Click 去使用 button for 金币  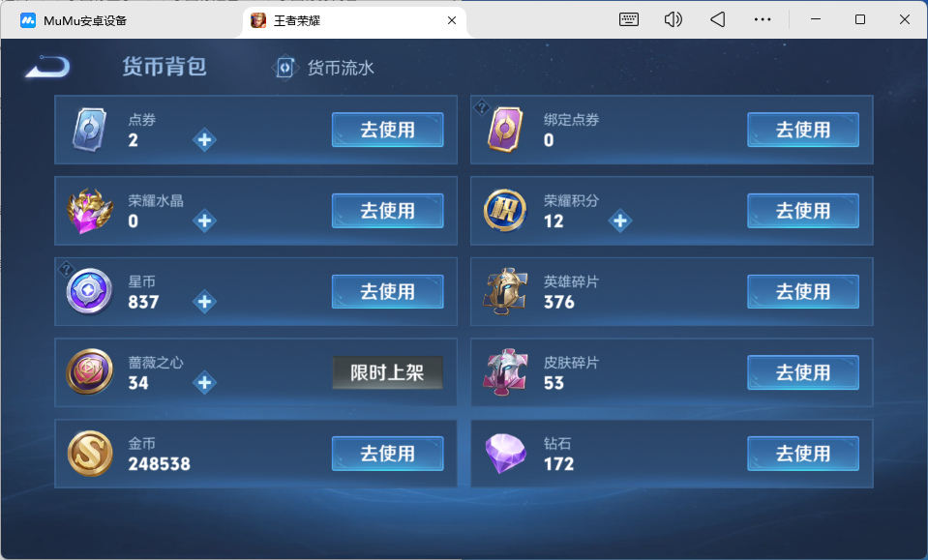click(388, 454)
